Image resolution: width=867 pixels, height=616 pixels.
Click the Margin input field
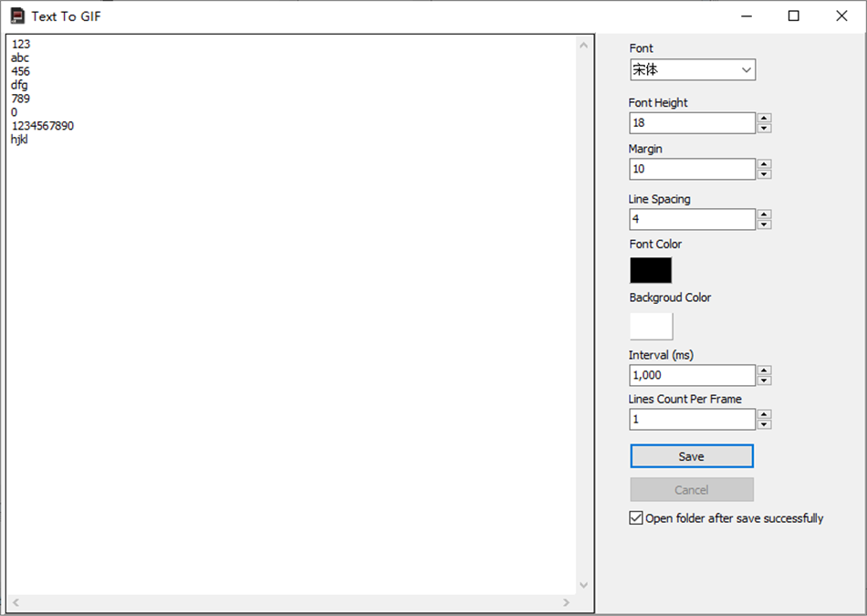(x=692, y=169)
